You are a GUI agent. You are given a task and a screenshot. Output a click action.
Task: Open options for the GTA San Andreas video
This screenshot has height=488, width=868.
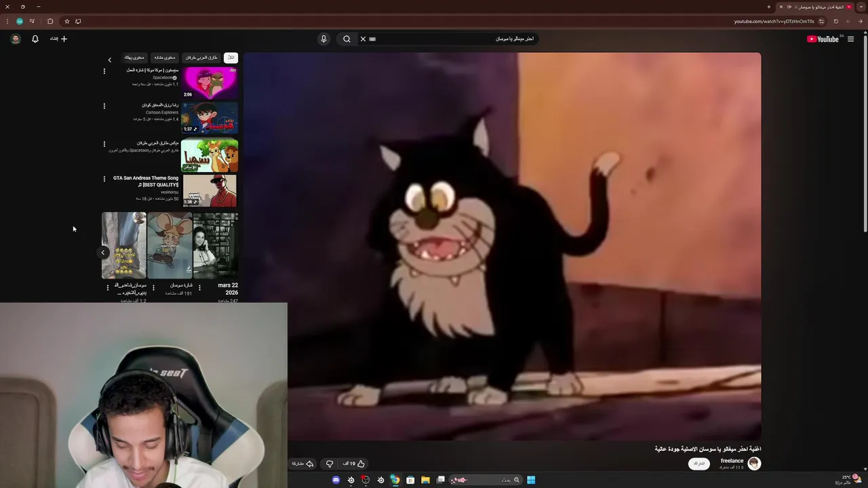(104, 179)
